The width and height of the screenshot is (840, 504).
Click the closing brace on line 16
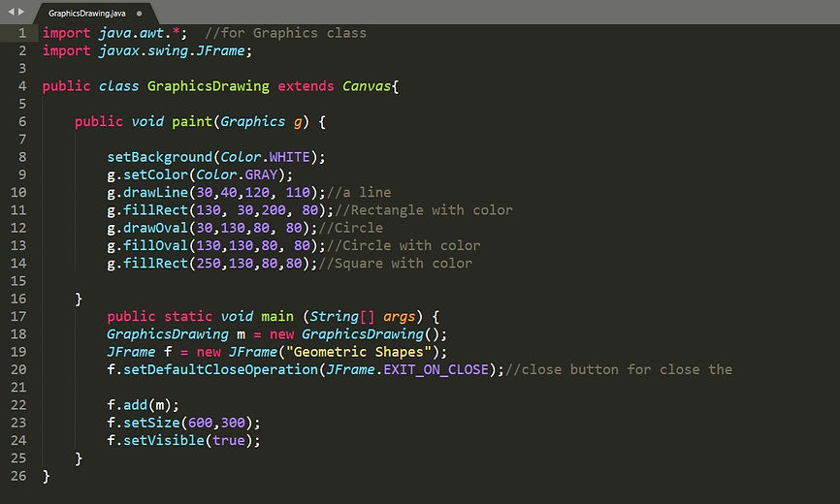pyautogui.click(x=79, y=299)
